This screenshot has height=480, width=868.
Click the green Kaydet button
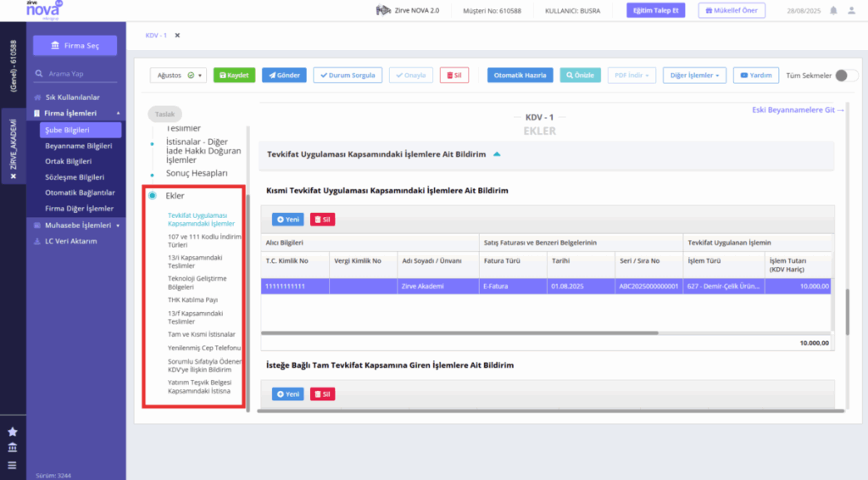click(x=234, y=75)
